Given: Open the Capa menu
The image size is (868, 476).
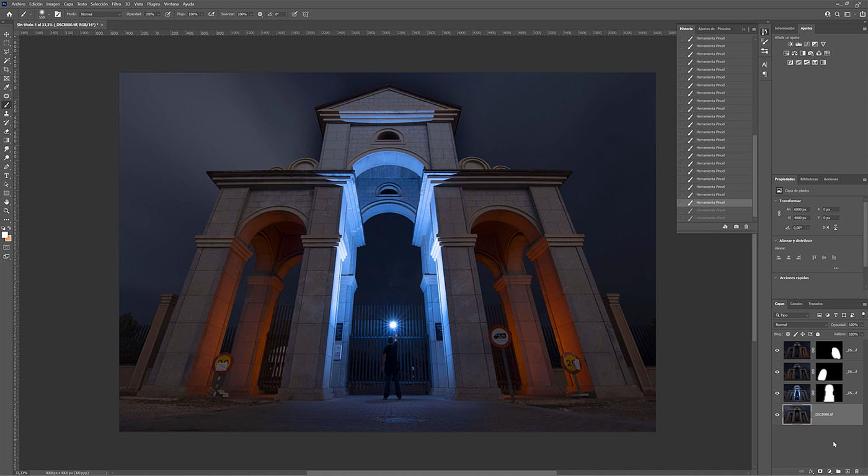Looking at the screenshot, I should coord(68,4).
